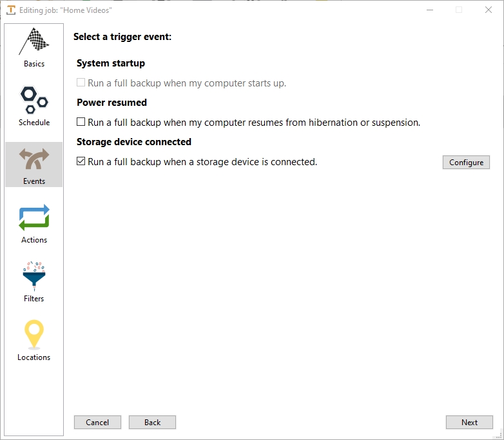
Task: Close the Editing job window
Action: [x=489, y=10]
